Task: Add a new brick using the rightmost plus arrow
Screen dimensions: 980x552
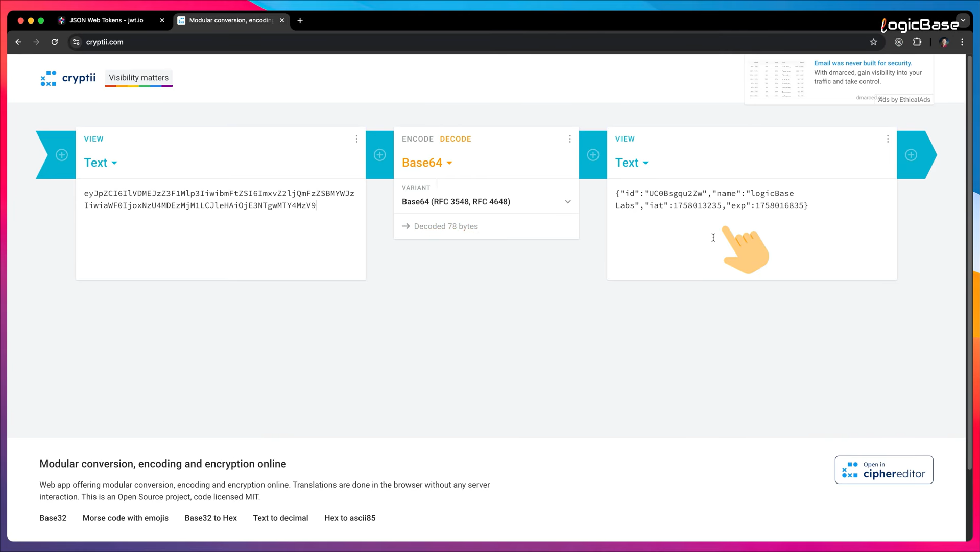Action: [x=911, y=155]
